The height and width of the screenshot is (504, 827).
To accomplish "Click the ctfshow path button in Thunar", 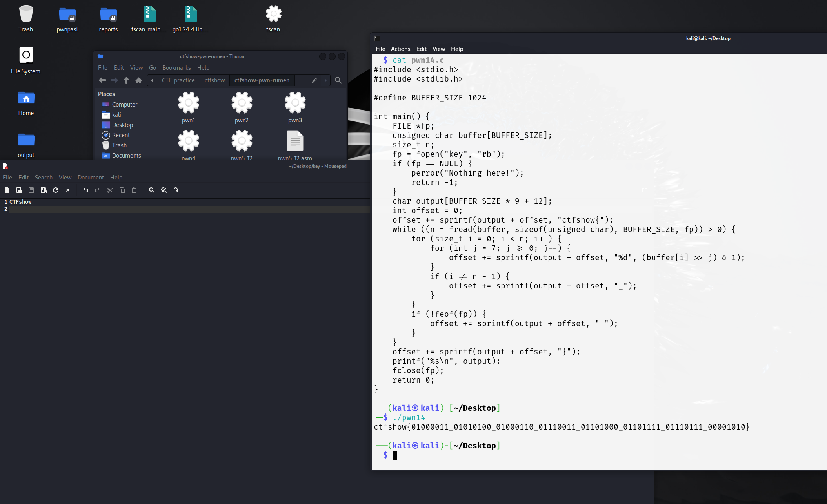I will click(x=215, y=80).
